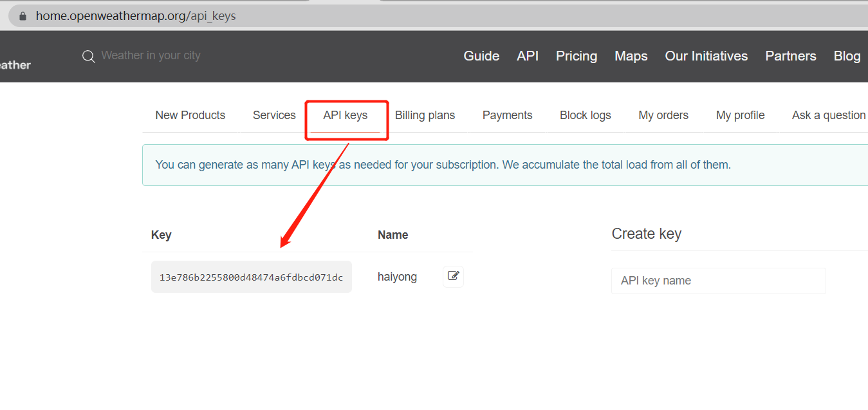This screenshot has height=410, width=868.
Task: Click the API key name input
Action: coord(719,281)
